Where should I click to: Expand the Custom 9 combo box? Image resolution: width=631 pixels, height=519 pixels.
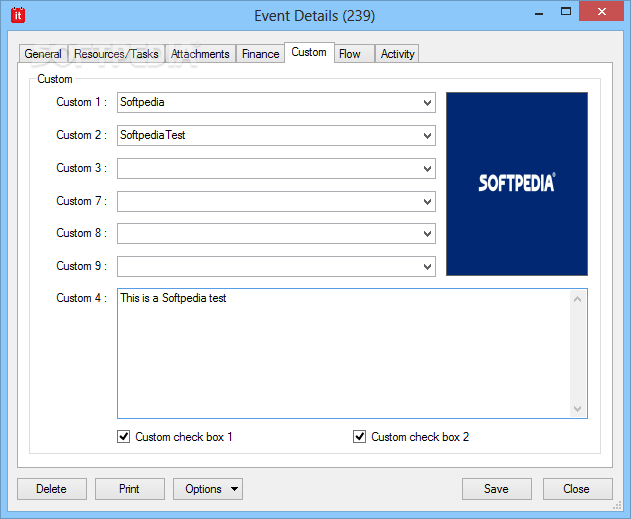pos(427,267)
